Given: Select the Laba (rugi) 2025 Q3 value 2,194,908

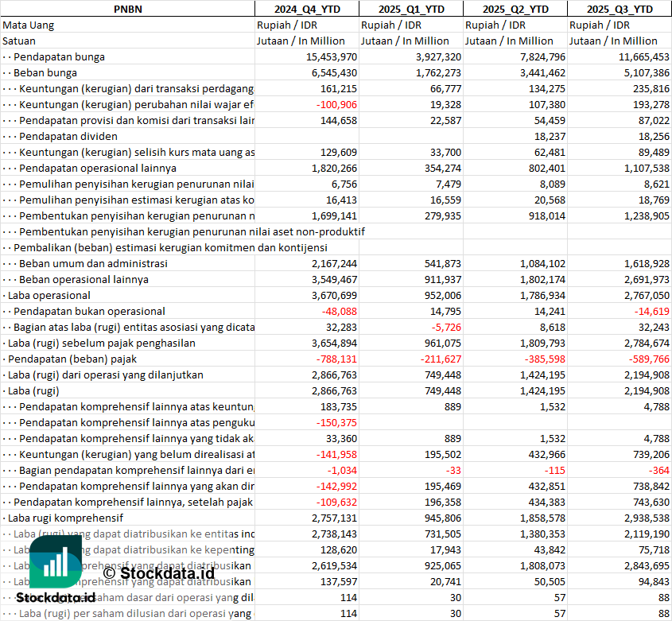Looking at the screenshot, I should (x=620, y=391).
